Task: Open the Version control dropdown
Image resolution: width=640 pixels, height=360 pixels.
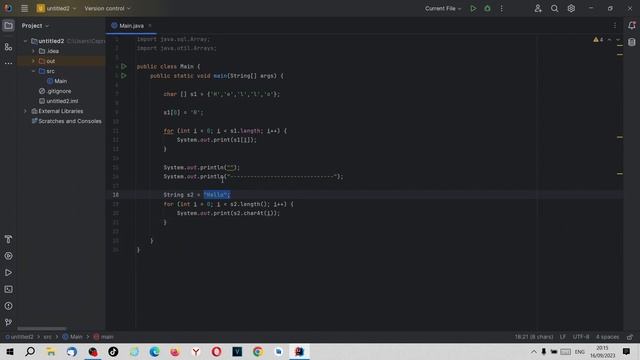Action: tap(107, 8)
